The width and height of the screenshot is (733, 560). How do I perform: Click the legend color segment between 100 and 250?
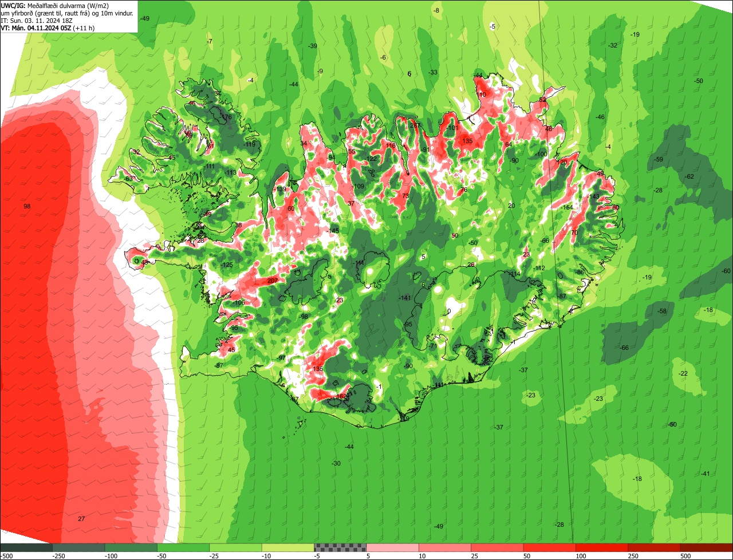(x=603, y=547)
